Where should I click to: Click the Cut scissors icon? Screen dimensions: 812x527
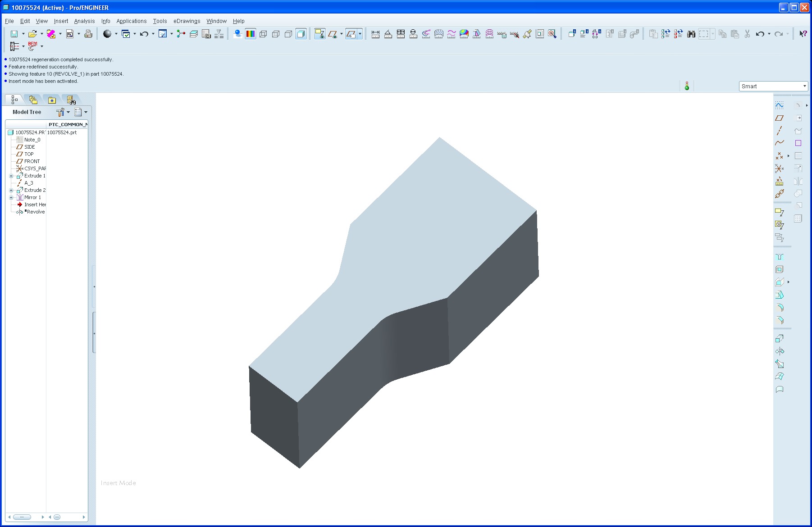(747, 34)
